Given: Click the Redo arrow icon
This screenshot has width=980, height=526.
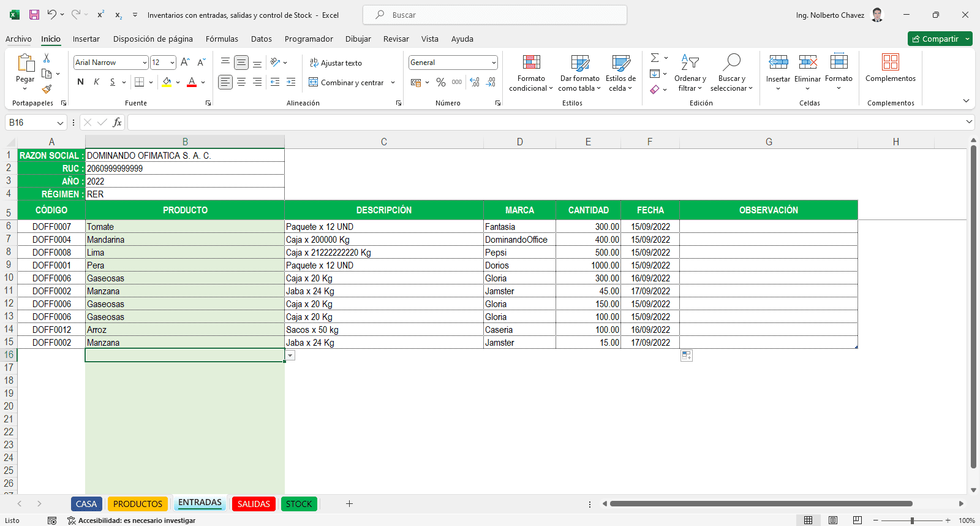Looking at the screenshot, I should pyautogui.click(x=75, y=15).
